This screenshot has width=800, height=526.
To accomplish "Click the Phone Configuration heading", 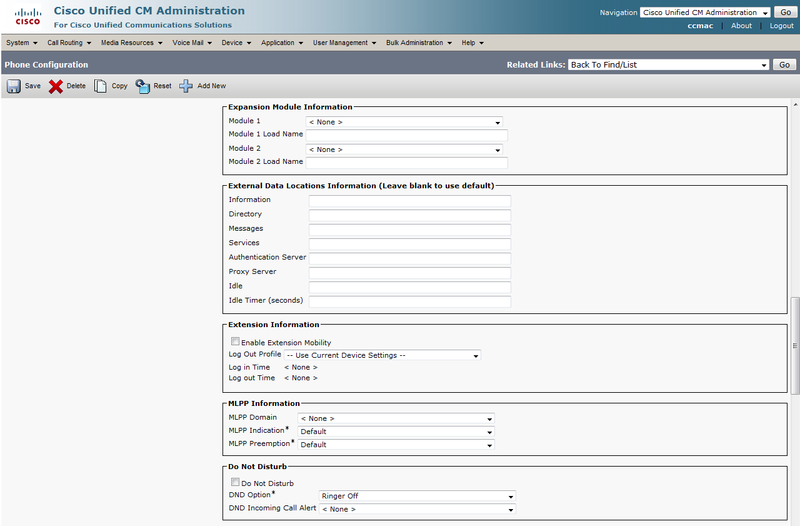I will pos(46,65).
